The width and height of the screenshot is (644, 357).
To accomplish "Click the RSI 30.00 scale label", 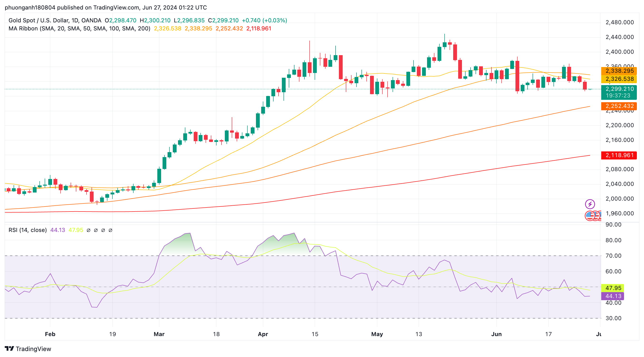I will click(x=613, y=318).
